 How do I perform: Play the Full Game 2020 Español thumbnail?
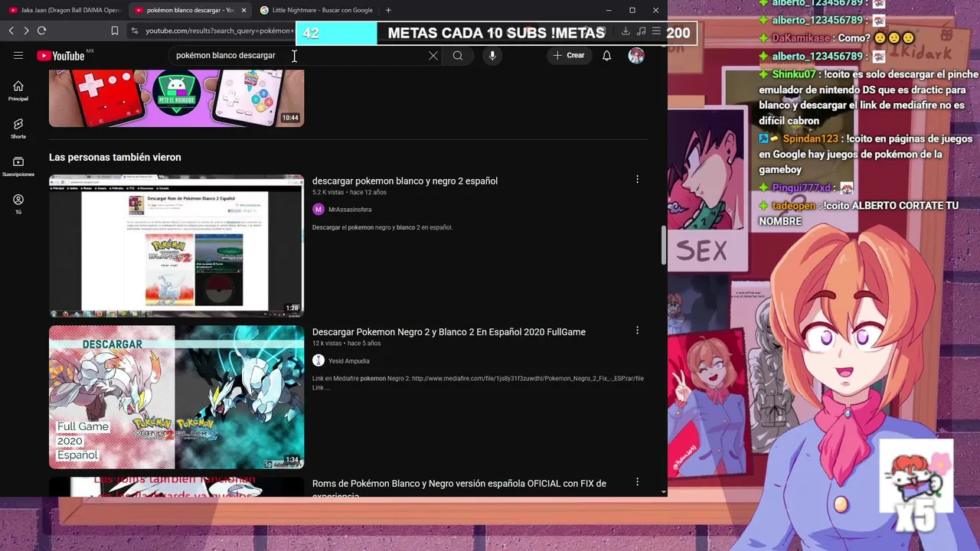(176, 397)
